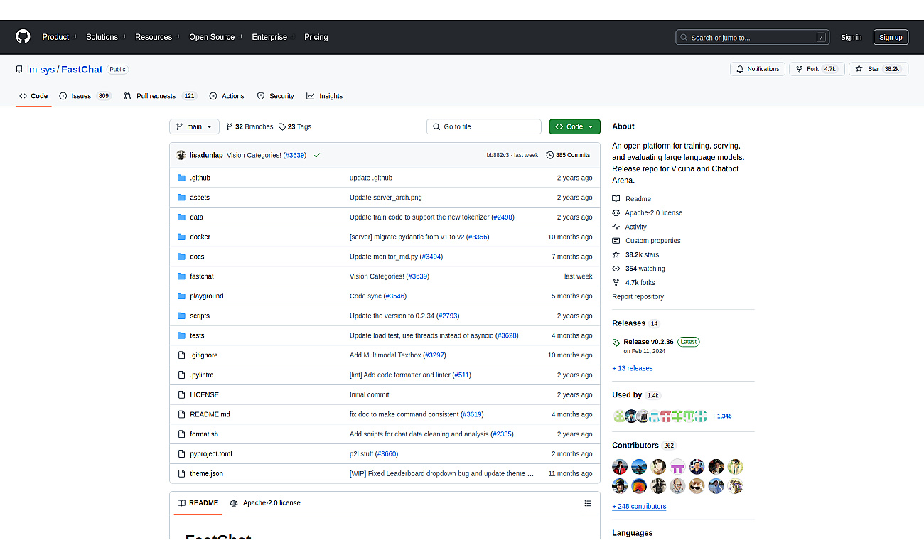
Task: Open the lm-sys organization link
Action: click(41, 70)
